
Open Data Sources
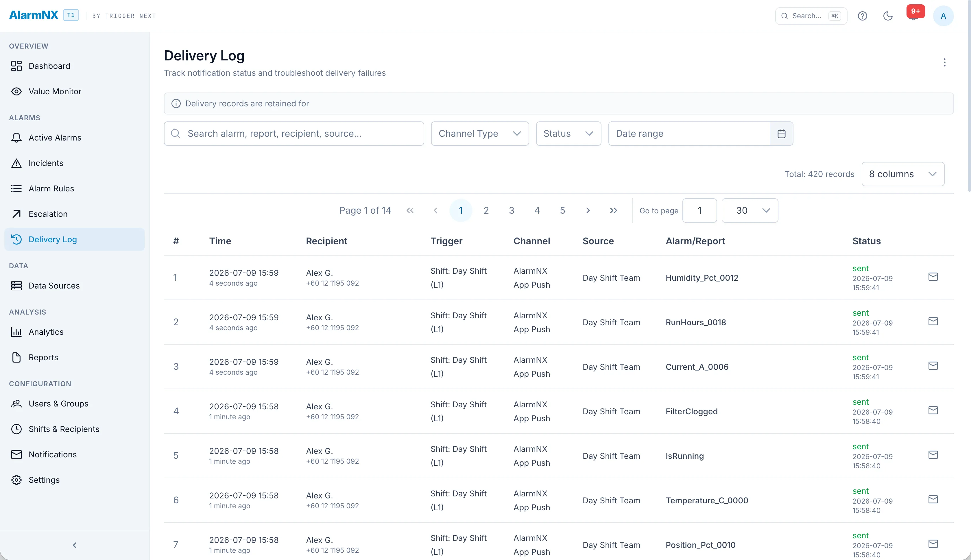click(74, 286)
